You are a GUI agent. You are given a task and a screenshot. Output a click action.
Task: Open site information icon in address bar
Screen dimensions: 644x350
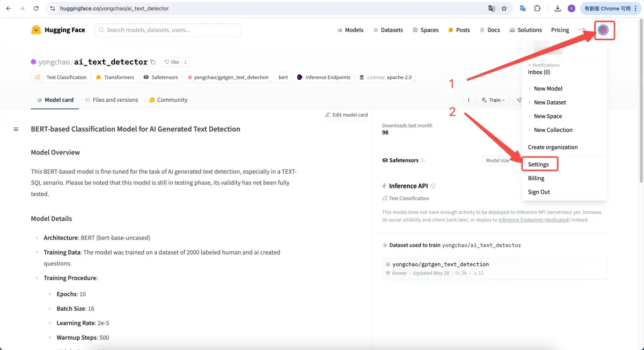(x=52, y=9)
